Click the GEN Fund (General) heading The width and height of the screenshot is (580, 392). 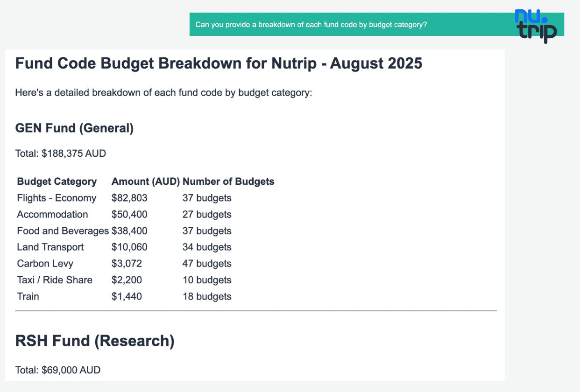point(74,128)
